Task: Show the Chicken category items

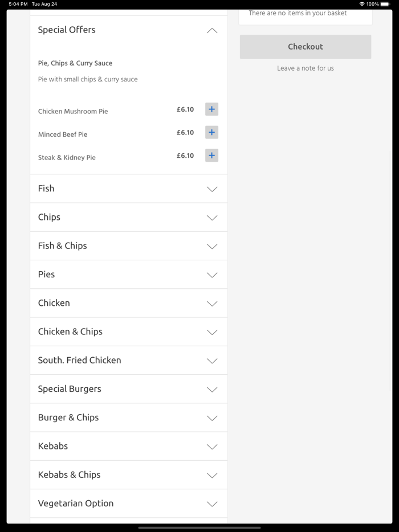Action: coord(211,304)
